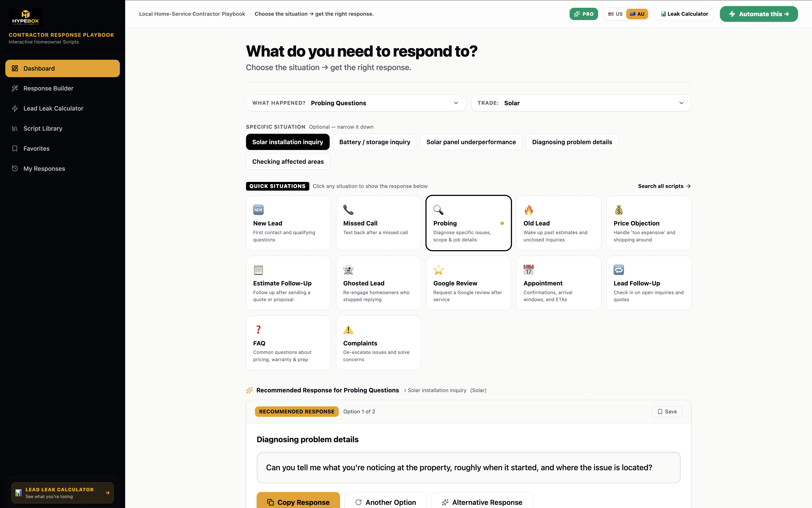This screenshot has width=812, height=508.
Task: Click the flame icon on Old Lead card
Action: 529,210
